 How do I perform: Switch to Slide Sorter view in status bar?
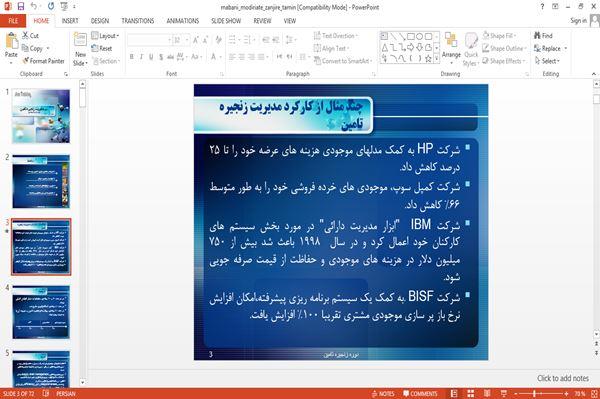471,394
